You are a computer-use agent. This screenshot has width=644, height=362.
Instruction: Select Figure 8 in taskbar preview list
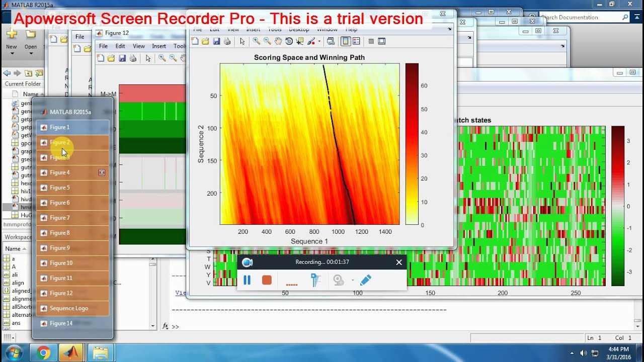click(x=72, y=233)
